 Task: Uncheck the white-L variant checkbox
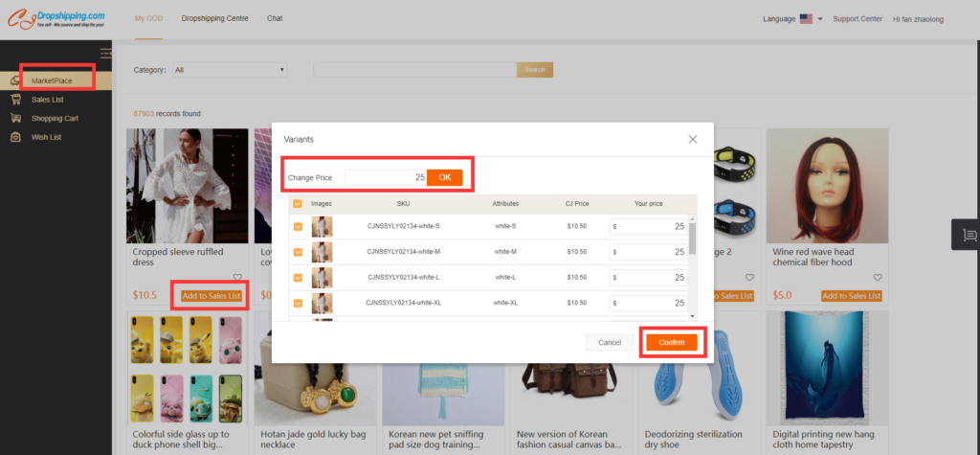(x=298, y=277)
